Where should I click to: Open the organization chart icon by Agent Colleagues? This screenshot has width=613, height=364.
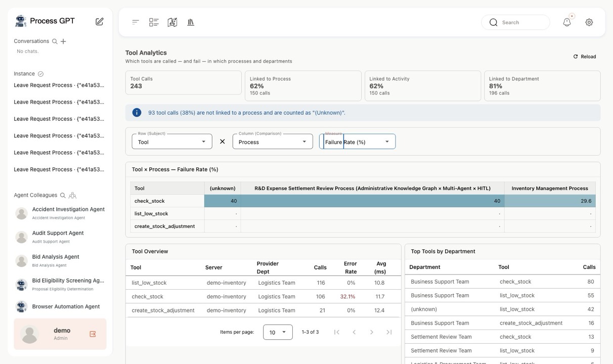point(72,195)
